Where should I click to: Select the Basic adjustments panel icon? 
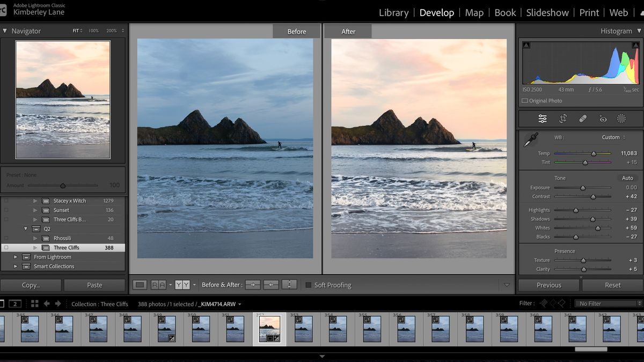point(542,119)
